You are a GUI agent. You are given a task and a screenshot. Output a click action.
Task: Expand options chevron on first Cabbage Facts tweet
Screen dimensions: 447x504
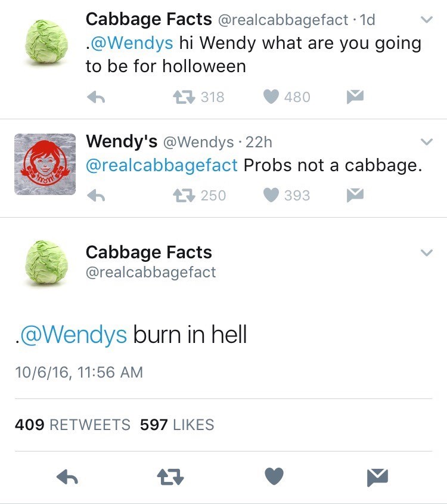(x=426, y=20)
